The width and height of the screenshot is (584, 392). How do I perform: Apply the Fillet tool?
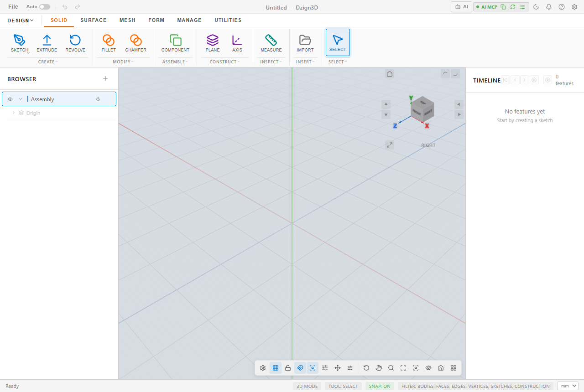pos(109,43)
